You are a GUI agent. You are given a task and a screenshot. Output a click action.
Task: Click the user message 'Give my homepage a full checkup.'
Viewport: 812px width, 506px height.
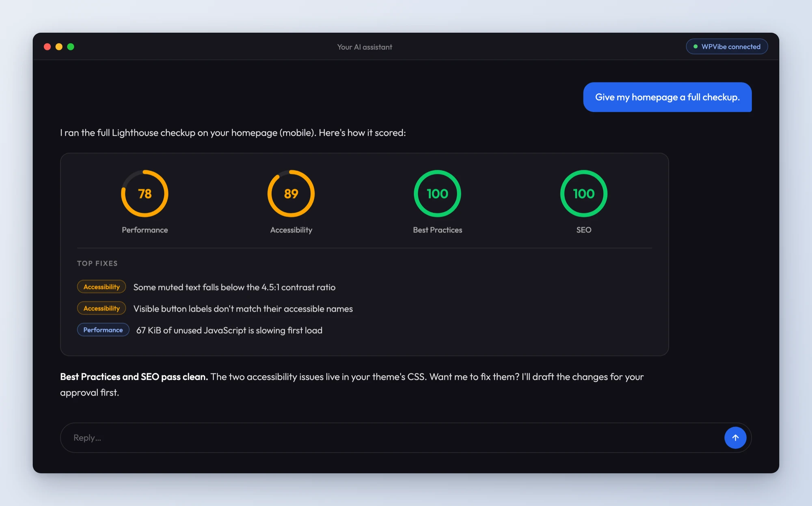pos(667,97)
